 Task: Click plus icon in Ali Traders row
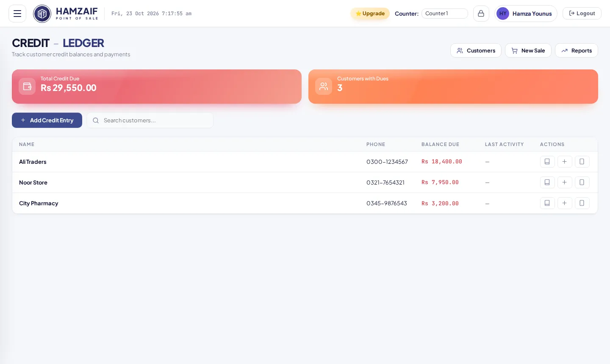pyautogui.click(x=565, y=162)
